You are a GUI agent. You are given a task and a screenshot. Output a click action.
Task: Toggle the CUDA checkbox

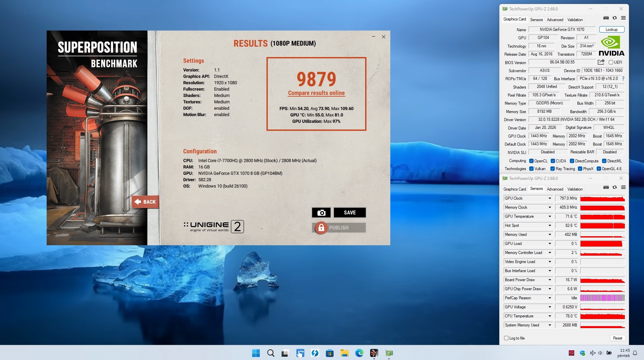[x=553, y=161]
